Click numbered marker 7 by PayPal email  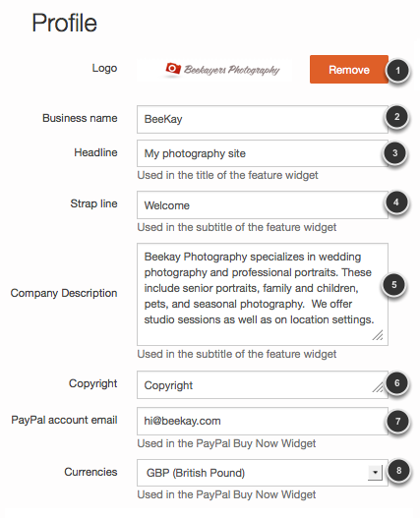click(397, 421)
